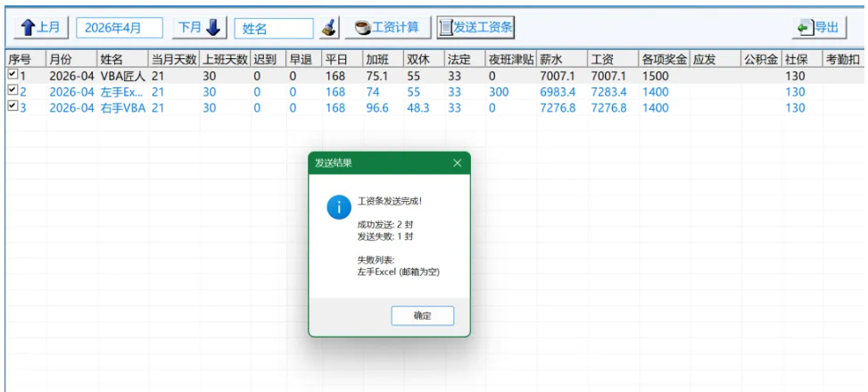Click the 薪水 column header
Screen dimensions: 868x392
click(562, 60)
